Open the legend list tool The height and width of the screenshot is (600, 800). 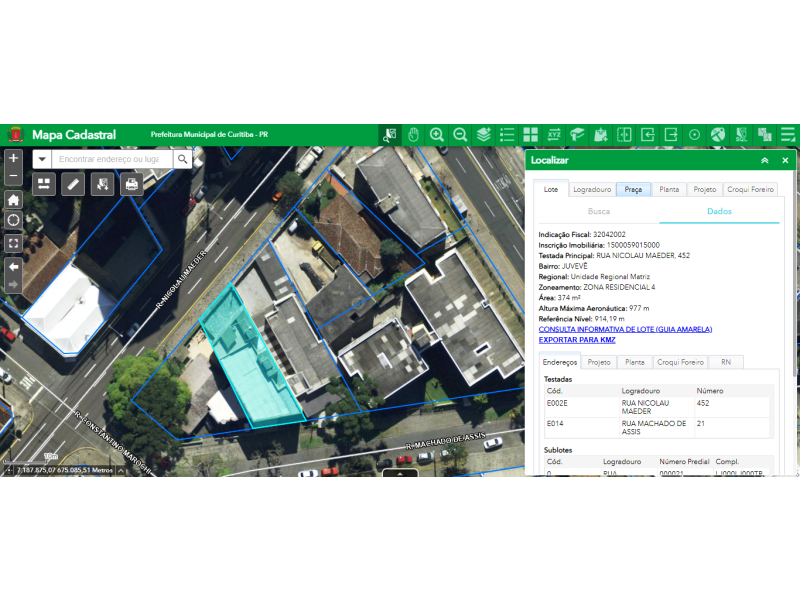click(507, 135)
